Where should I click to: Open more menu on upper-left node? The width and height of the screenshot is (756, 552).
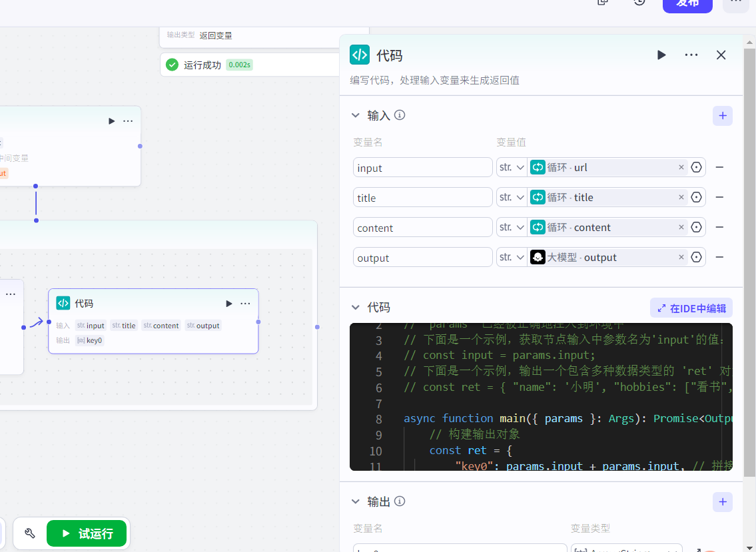(x=128, y=121)
